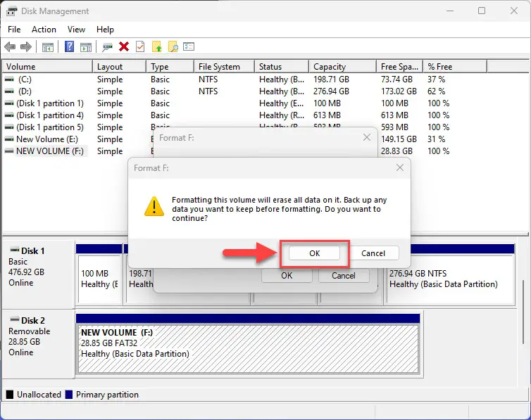Click the Forward arrow toolbar icon
531x420 pixels.
pos(26,47)
